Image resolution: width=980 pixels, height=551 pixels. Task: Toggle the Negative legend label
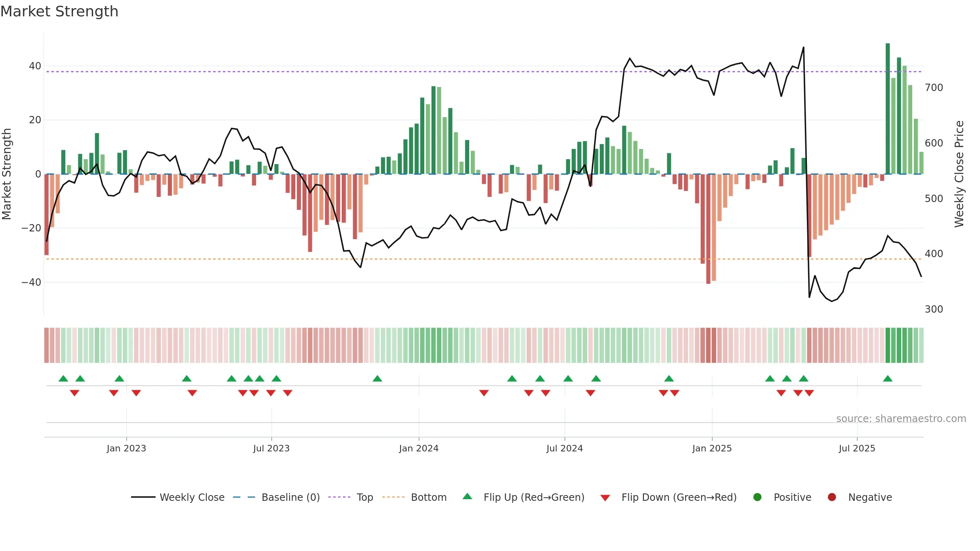coord(870,498)
